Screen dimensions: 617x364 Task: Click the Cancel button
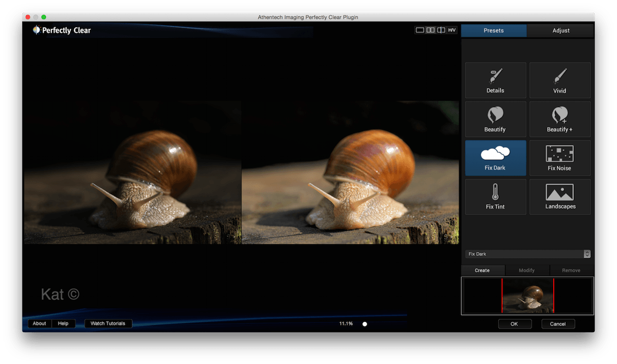click(x=558, y=324)
